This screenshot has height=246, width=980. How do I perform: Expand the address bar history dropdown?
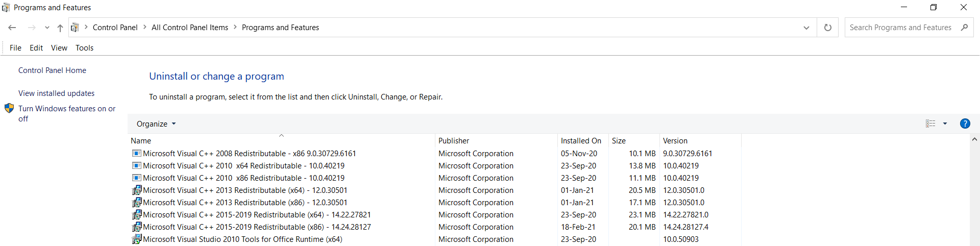click(806, 28)
